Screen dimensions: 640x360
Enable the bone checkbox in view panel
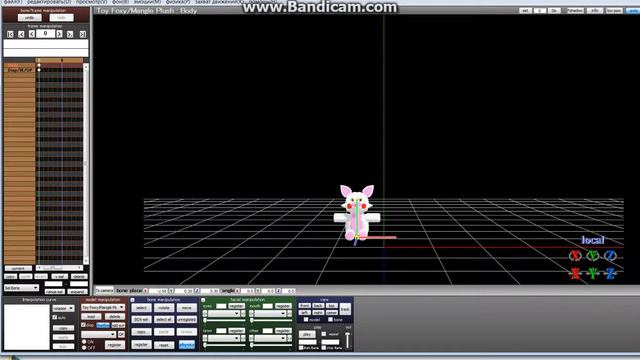(x=330, y=320)
